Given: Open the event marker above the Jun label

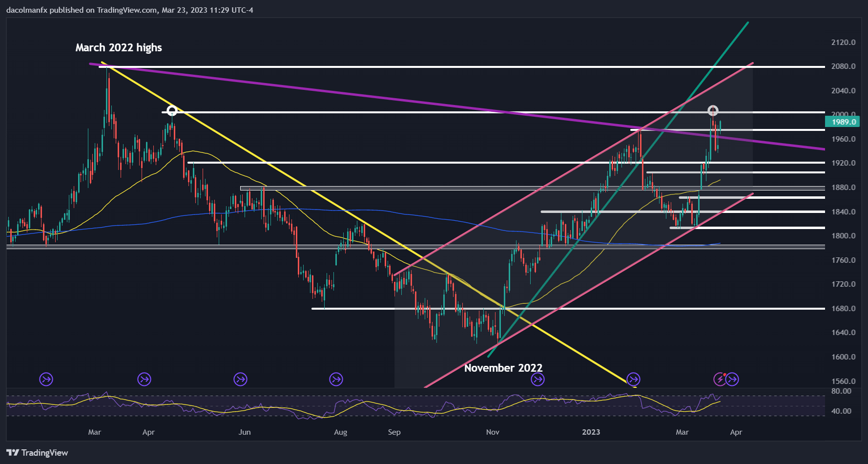Looking at the screenshot, I should (240, 379).
